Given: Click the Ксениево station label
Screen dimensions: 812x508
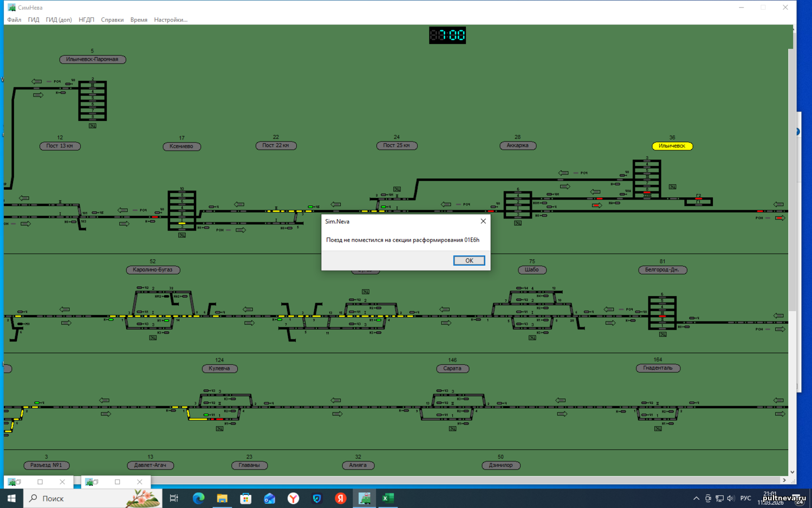Looking at the screenshot, I should pyautogui.click(x=181, y=146).
